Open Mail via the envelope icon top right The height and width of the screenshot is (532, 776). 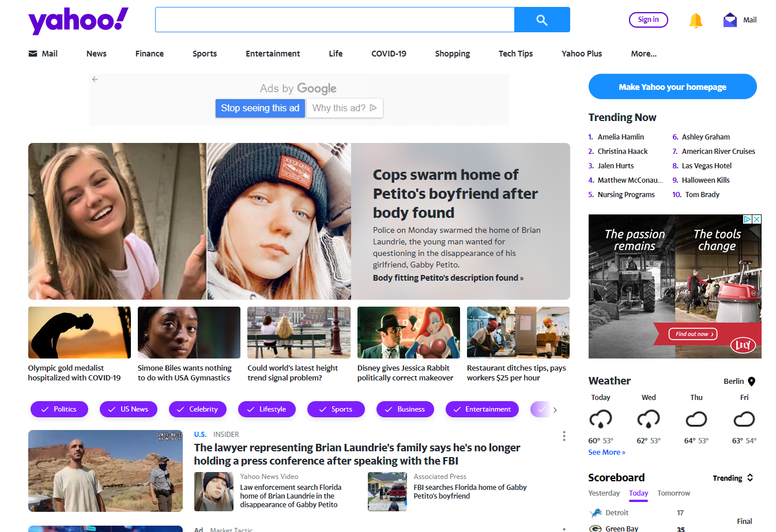coord(730,19)
